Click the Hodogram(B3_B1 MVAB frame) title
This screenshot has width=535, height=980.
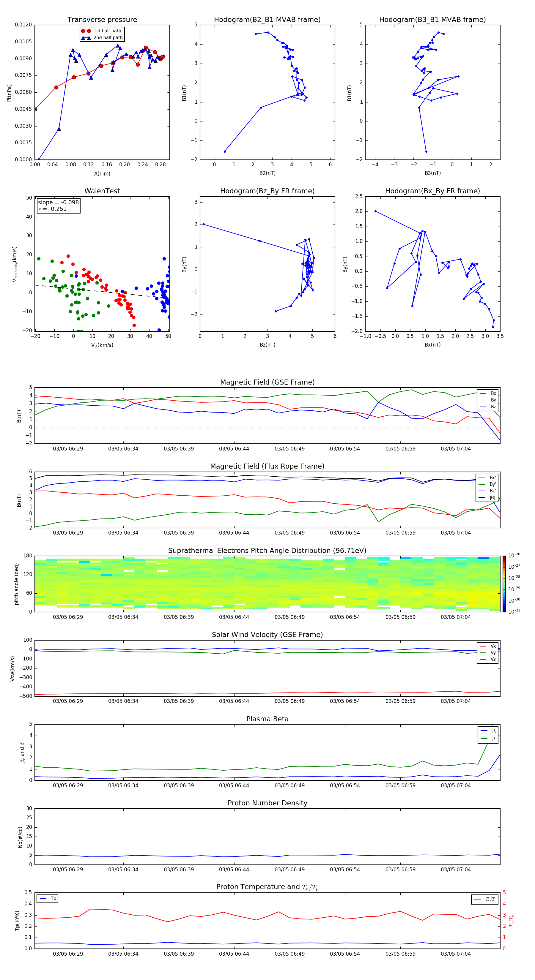(432, 20)
